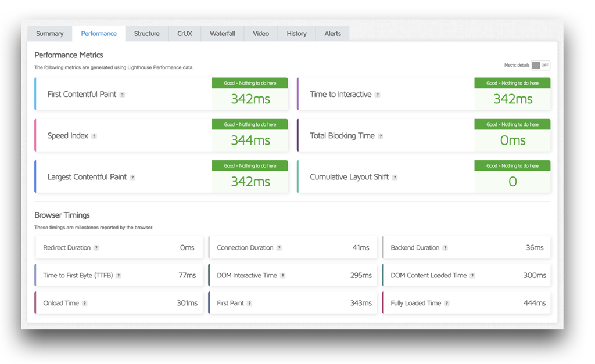Open the Alerts tab
Image resolution: width=595 pixels, height=364 pixels.
coord(333,34)
